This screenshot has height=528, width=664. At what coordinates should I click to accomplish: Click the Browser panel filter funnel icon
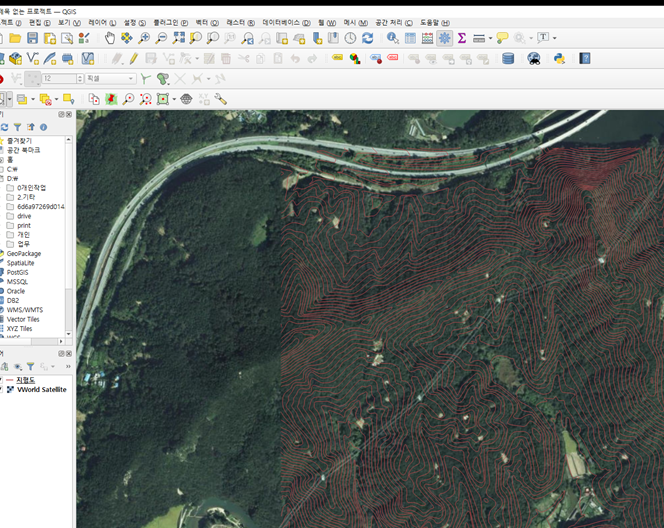[x=17, y=127]
